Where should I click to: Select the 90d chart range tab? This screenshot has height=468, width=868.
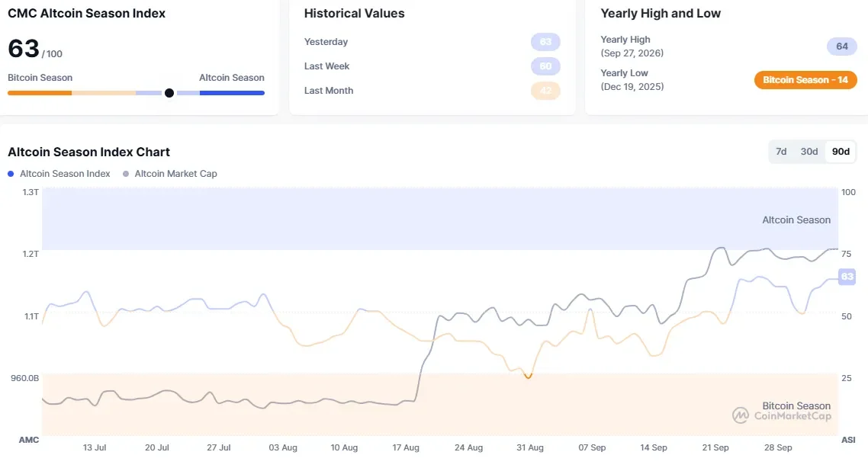click(x=841, y=152)
